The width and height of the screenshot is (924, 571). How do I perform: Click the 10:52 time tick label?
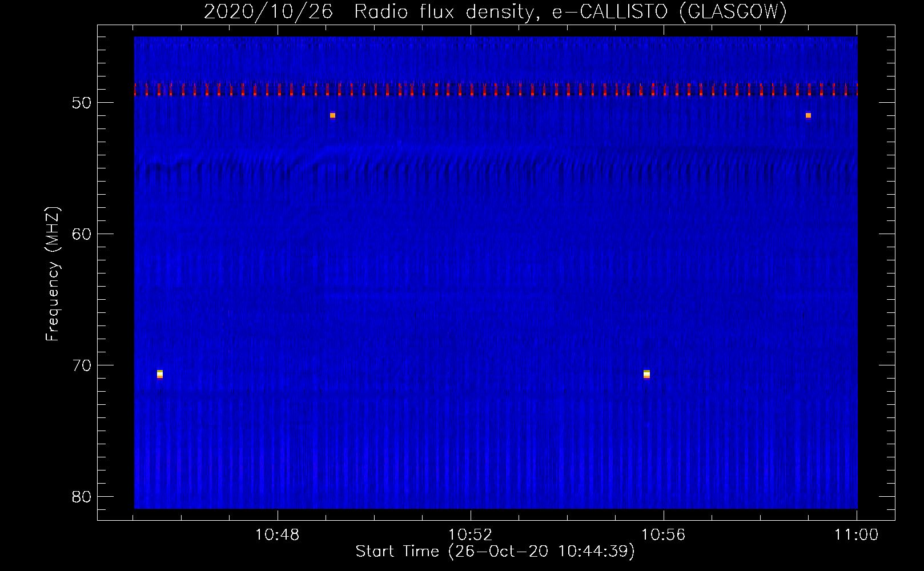(470, 535)
